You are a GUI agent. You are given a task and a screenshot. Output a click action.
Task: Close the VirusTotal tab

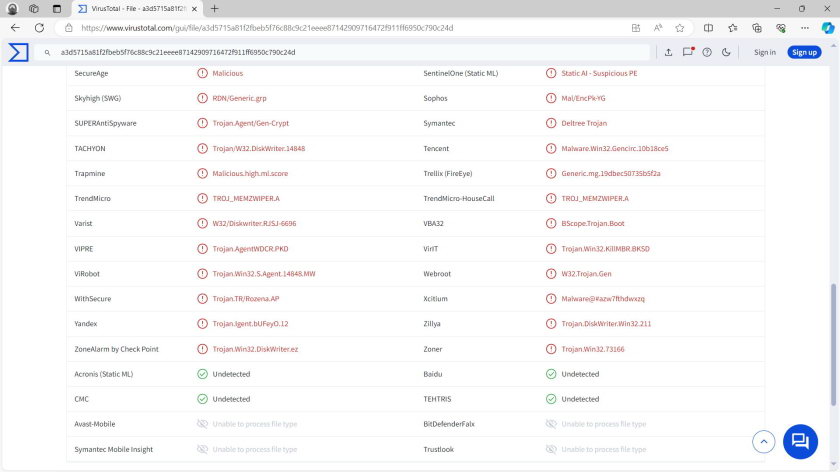194,9
